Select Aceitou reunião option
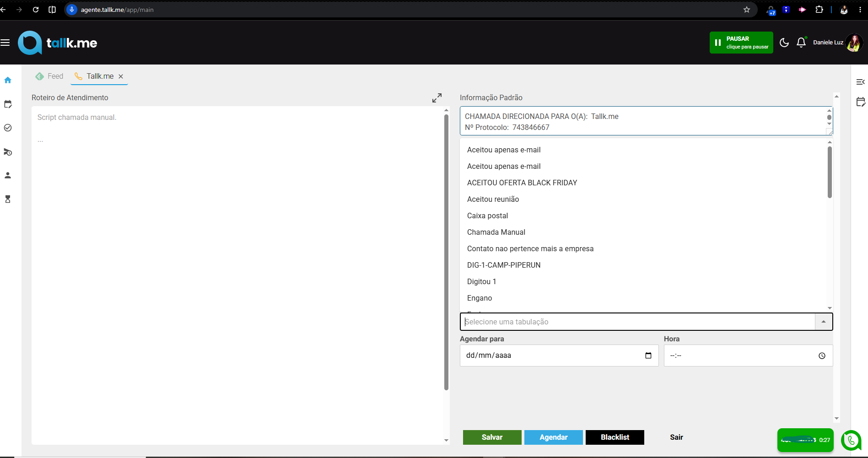868x458 pixels. [x=493, y=199]
